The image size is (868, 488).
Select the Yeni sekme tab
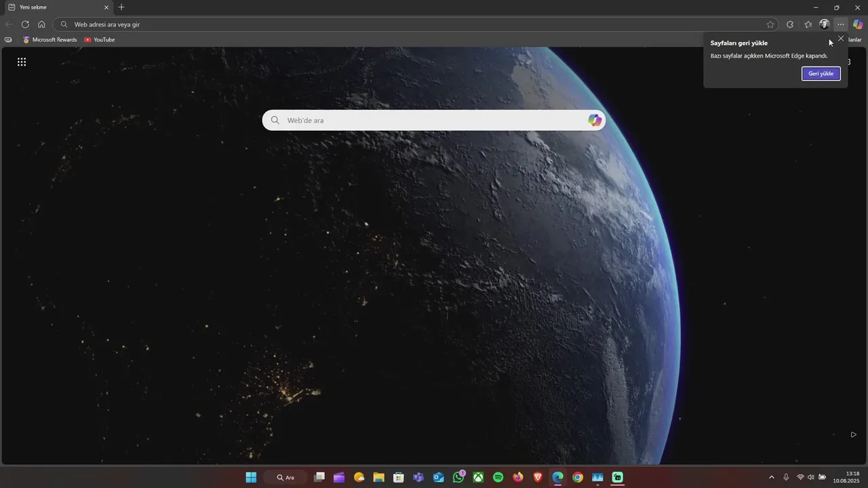tap(58, 7)
